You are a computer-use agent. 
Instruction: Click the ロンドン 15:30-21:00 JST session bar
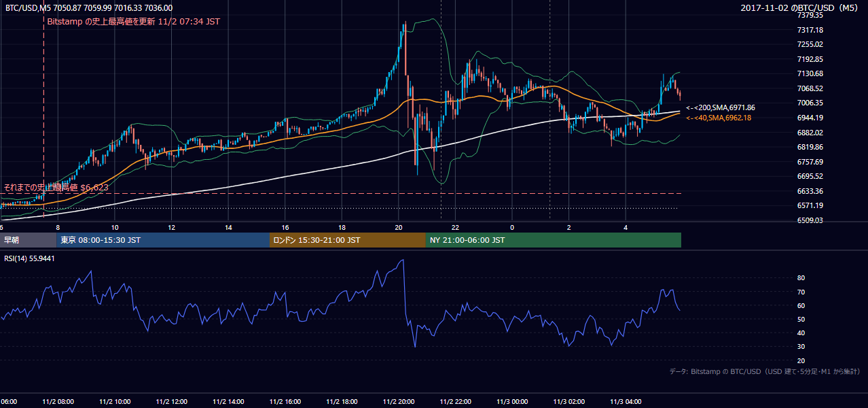(348, 240)
